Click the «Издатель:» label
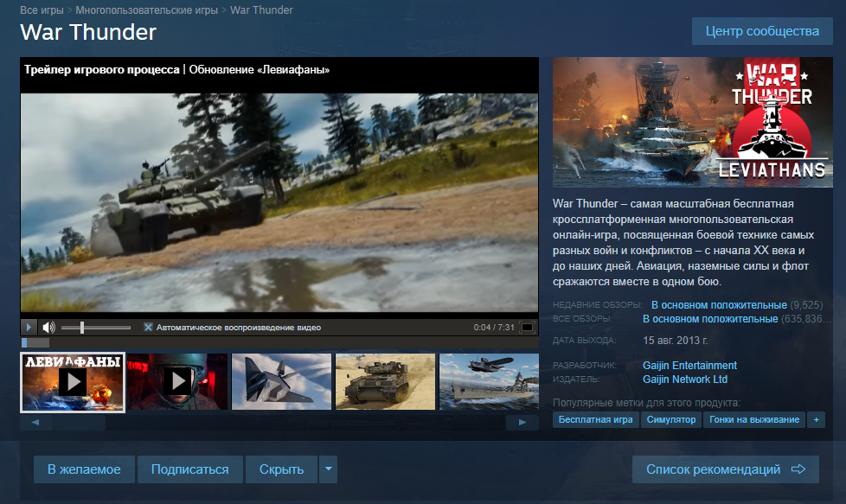The height and width of the screenshot is (504, 846). [576, 380]
